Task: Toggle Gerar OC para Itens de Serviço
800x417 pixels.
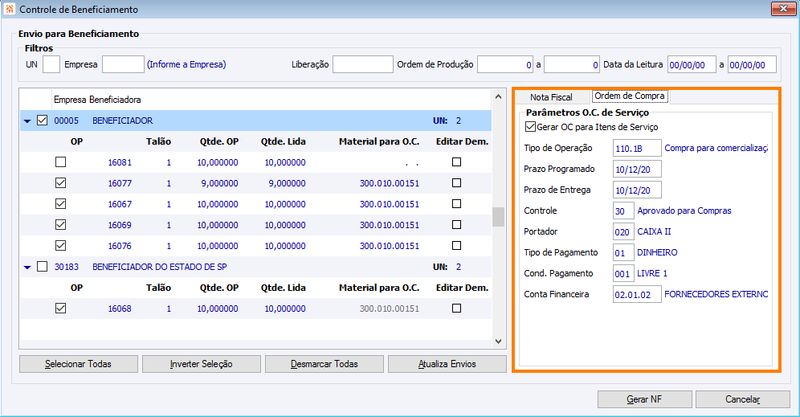Action: point(530,127)
